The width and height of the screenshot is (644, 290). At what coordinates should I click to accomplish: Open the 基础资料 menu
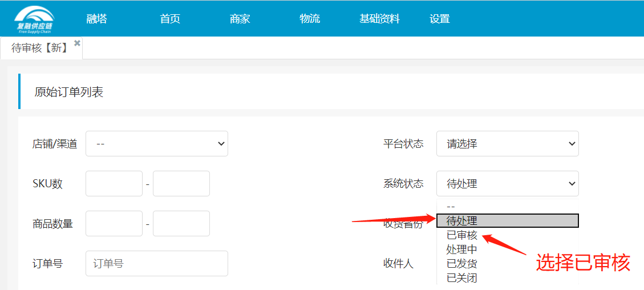[x=379, y=19]
